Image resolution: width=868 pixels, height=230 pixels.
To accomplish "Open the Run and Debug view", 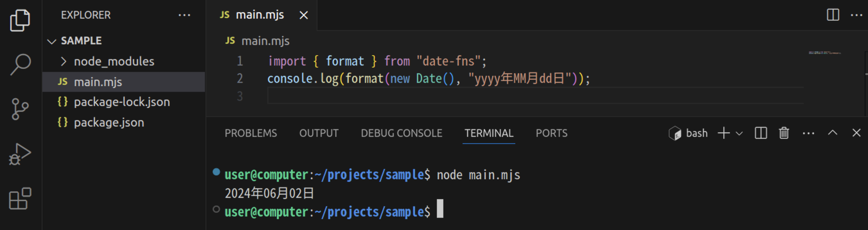I will 20,154.
